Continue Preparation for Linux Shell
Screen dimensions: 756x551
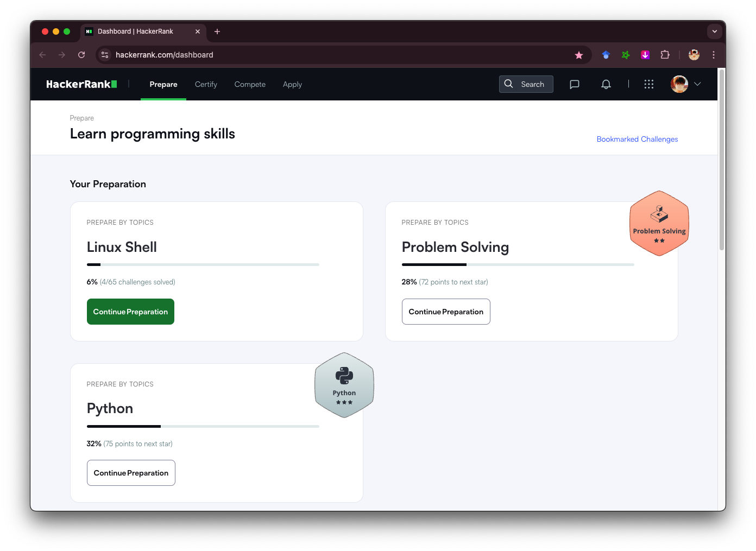coord(130,312)
